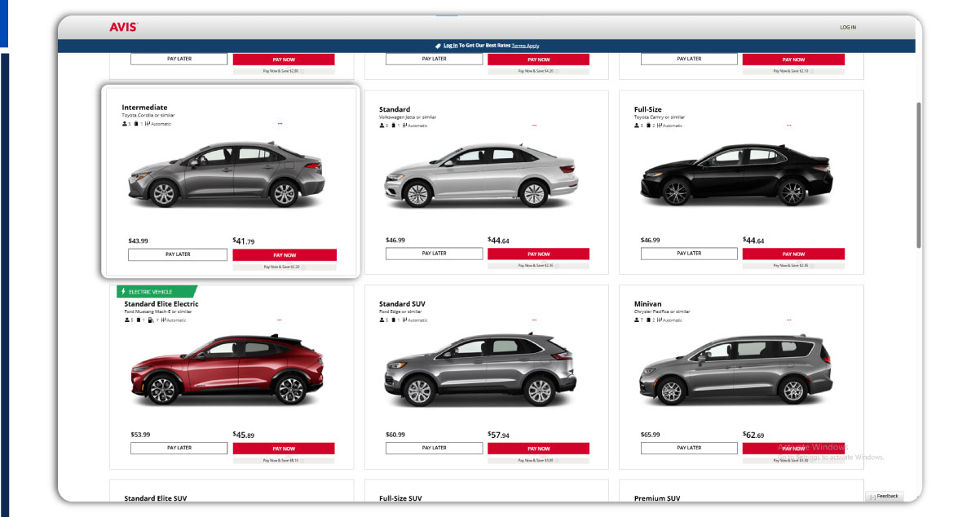Open more options menu on Minivan card
This screenshot has width=980, height=517.
click(x=788, y=319)
